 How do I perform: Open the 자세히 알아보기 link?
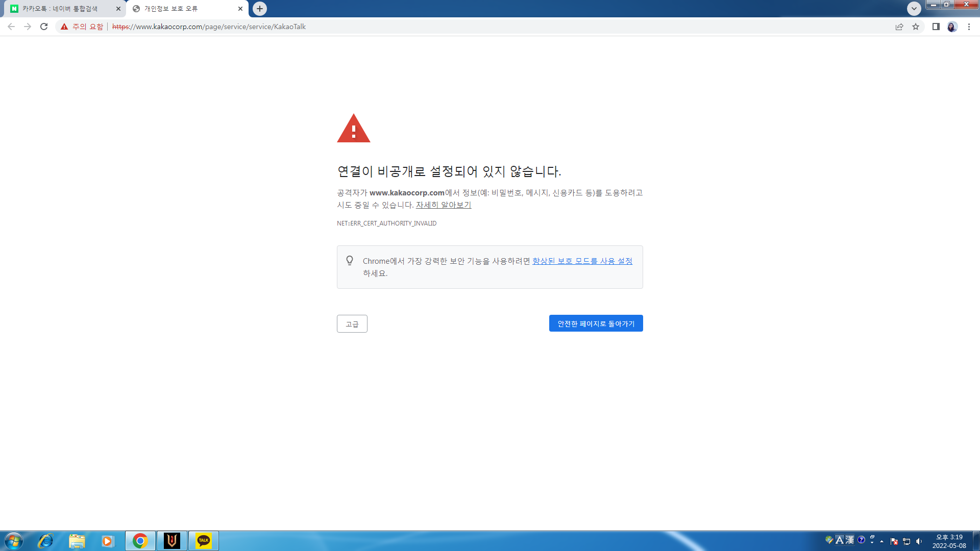coord(444,205)
